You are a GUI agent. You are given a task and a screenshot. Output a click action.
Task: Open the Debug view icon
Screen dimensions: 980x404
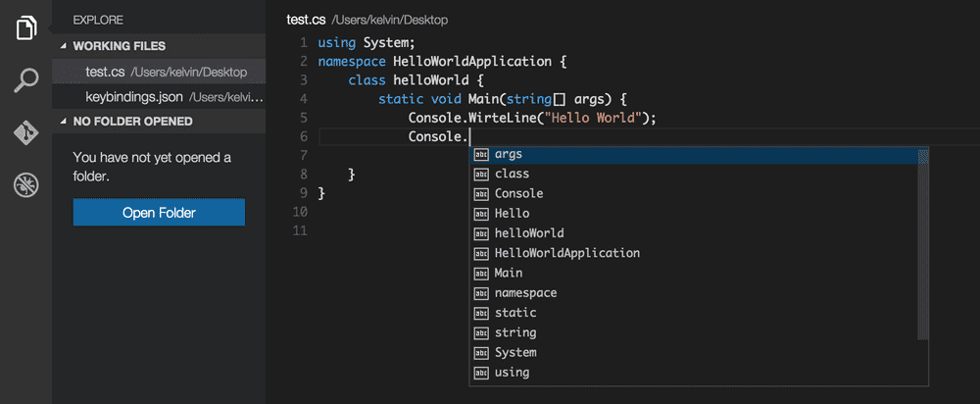point(26,185)
